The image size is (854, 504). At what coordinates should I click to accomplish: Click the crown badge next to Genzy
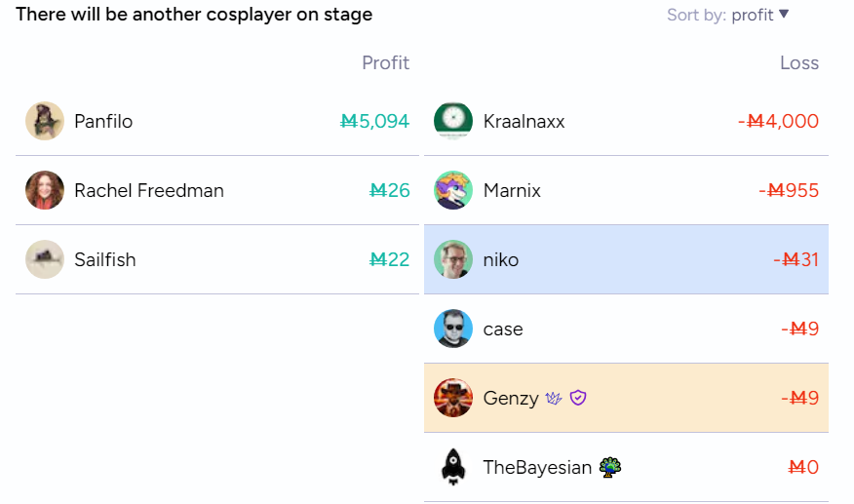pyautogui.click(x=554, y=399)
